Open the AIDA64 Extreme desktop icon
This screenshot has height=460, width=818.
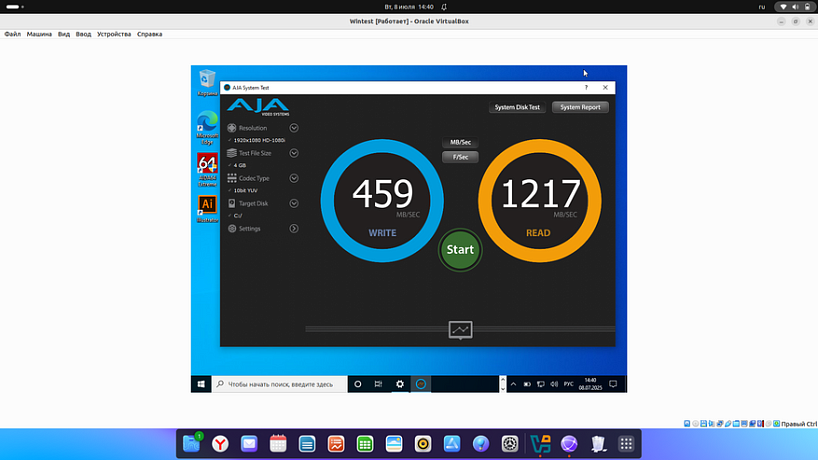(x=207, y=164)
